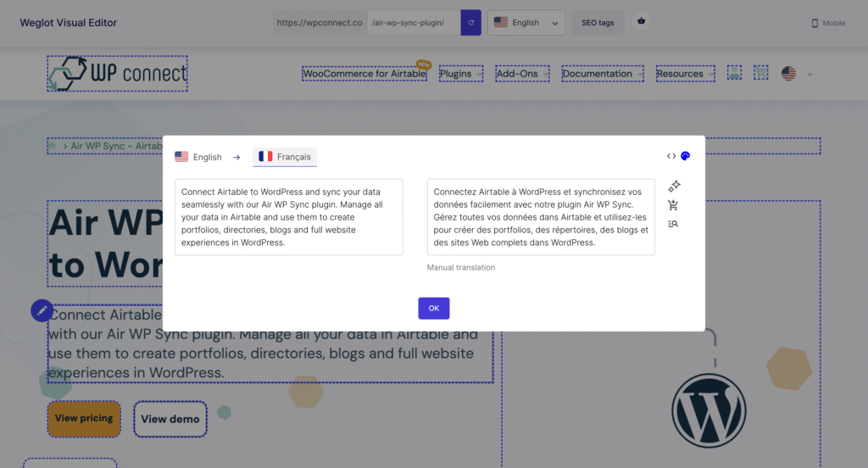Click the https://wpconnect.co domain field
Image resolution: width=868 pixels, height=468 pixels.
(320, 23)
